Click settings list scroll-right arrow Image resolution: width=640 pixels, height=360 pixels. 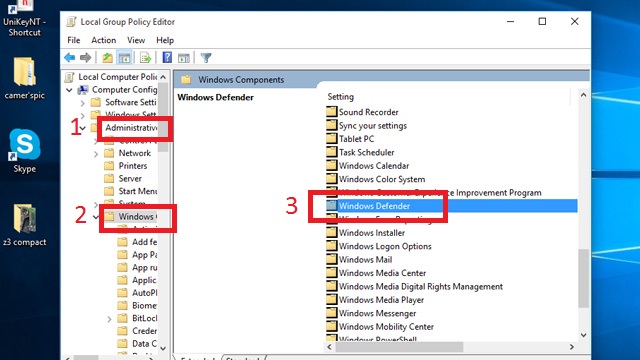(572, 347)
